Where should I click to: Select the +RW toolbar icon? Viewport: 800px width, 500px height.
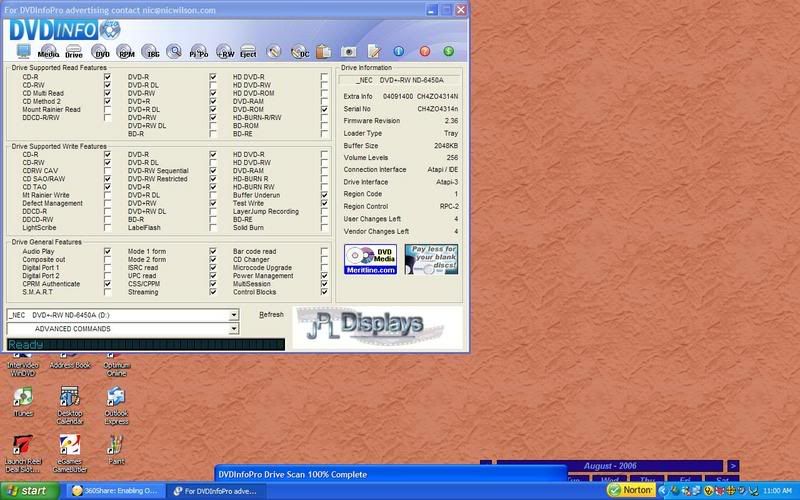(x=225, y=51)
